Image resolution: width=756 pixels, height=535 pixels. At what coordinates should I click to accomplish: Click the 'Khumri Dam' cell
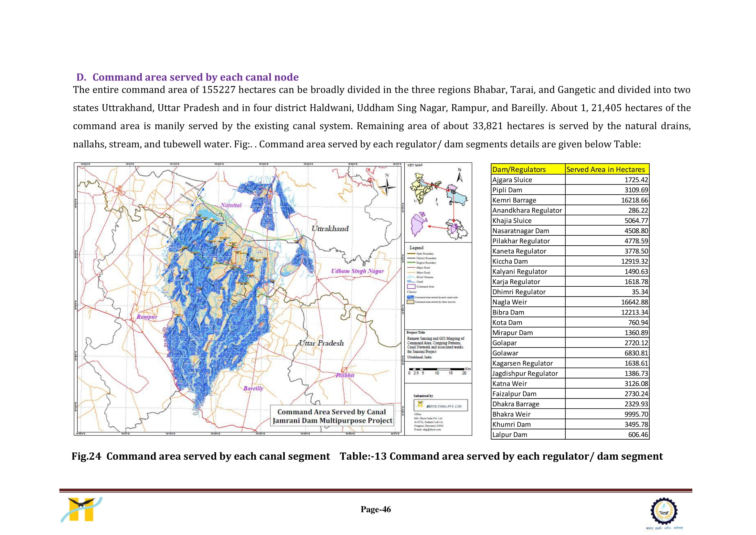[528, 425]
